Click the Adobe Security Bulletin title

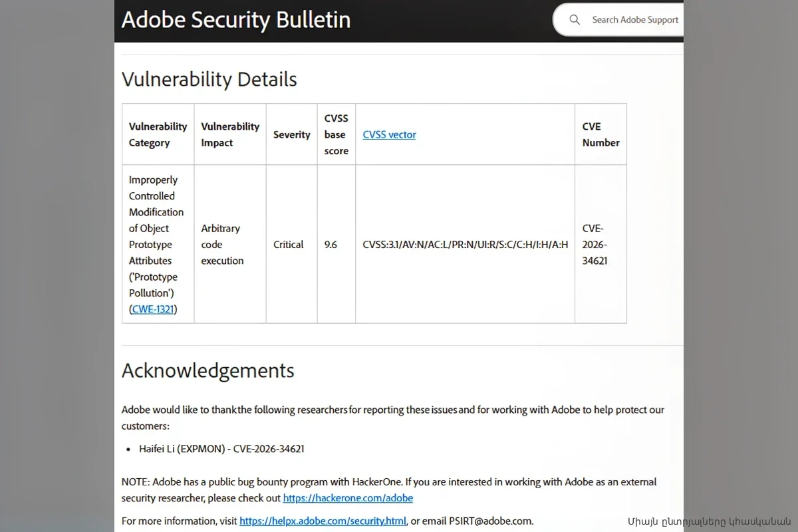click(235, 20)
